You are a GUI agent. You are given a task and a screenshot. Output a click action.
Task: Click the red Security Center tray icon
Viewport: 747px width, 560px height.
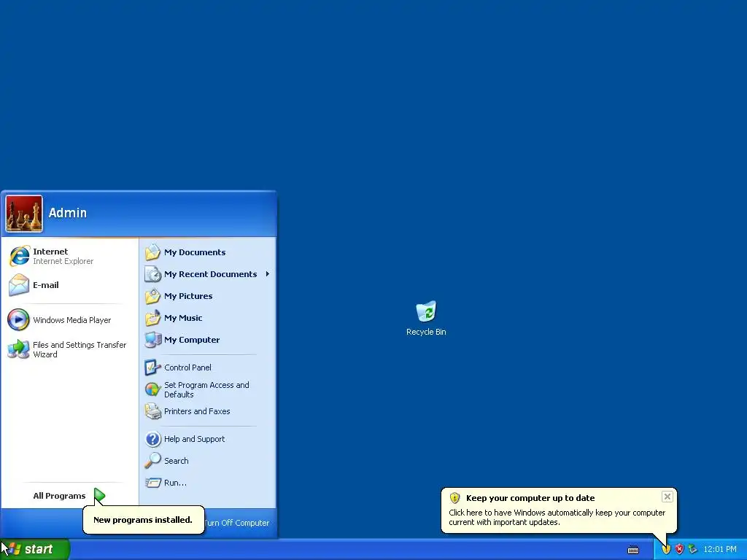pos(679,549)
